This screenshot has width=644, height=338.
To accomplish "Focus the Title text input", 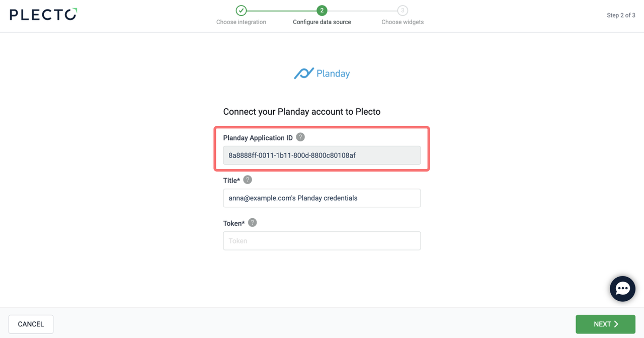I will 322,198.
